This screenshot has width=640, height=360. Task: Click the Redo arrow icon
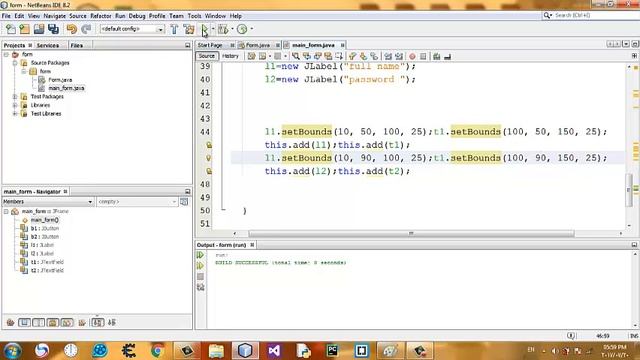pyautogui.click(x=86, y=29)
